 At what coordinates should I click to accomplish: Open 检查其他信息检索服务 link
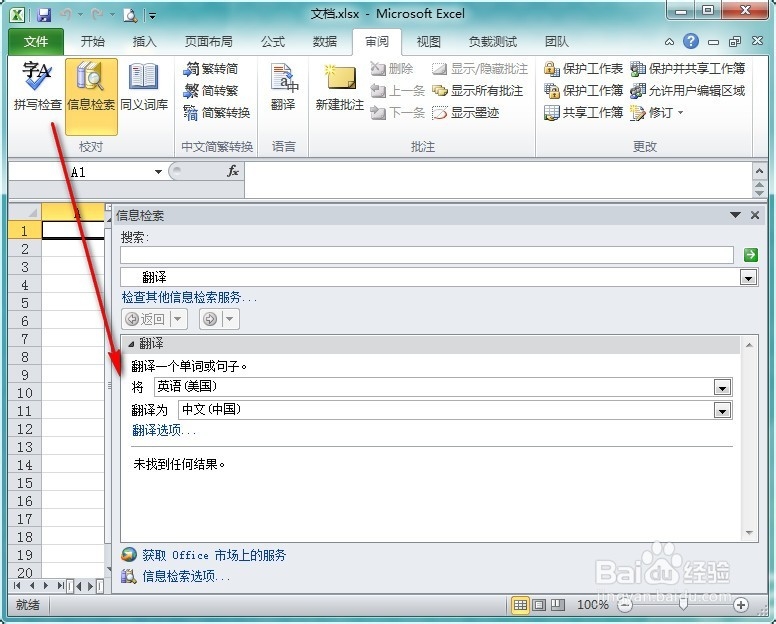pyautogui.click(x=189, y=297)
